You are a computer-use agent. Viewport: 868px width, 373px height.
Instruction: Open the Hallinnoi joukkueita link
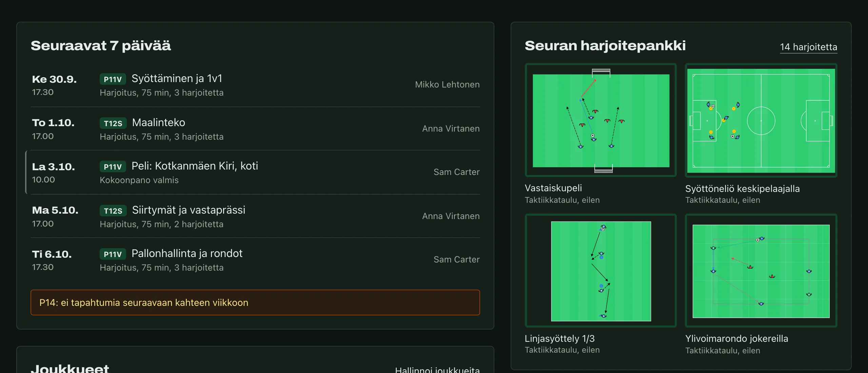pyautogui.click(x=437, y=370)
